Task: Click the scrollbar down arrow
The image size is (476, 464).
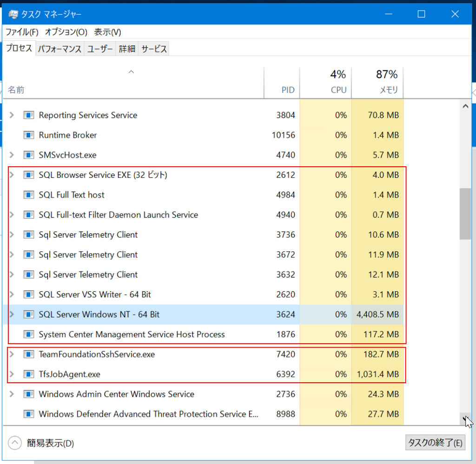Action: pyautogui.click(x=465, y=419)
